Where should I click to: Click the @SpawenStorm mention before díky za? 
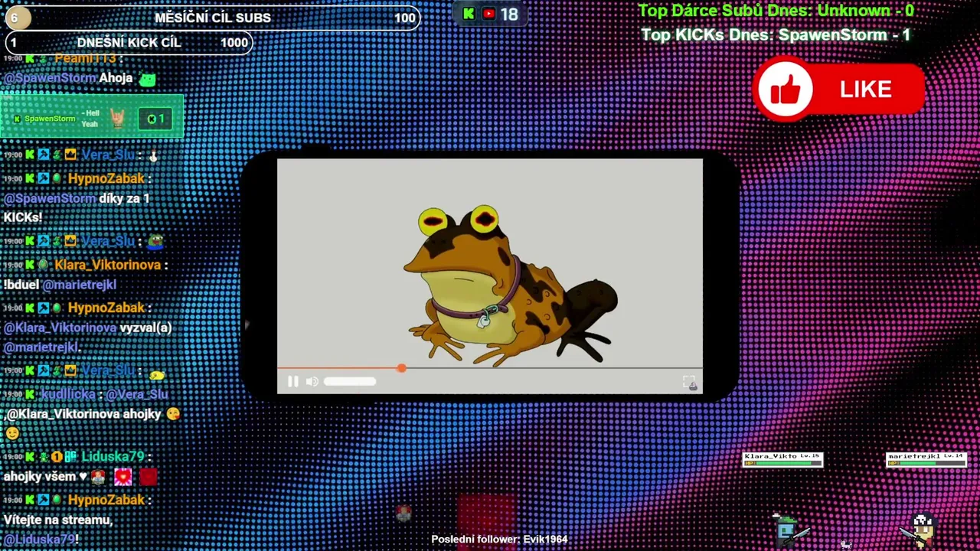click(x=50, y=198)
